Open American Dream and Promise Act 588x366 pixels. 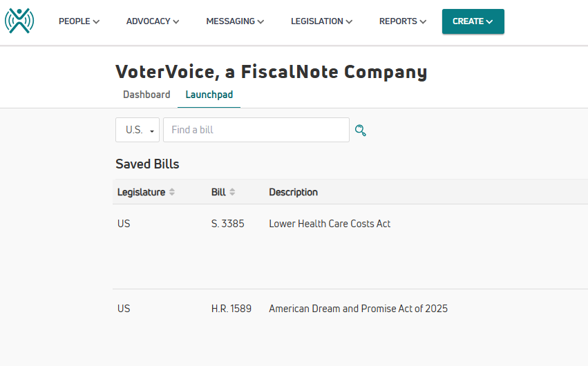[358, 309]
